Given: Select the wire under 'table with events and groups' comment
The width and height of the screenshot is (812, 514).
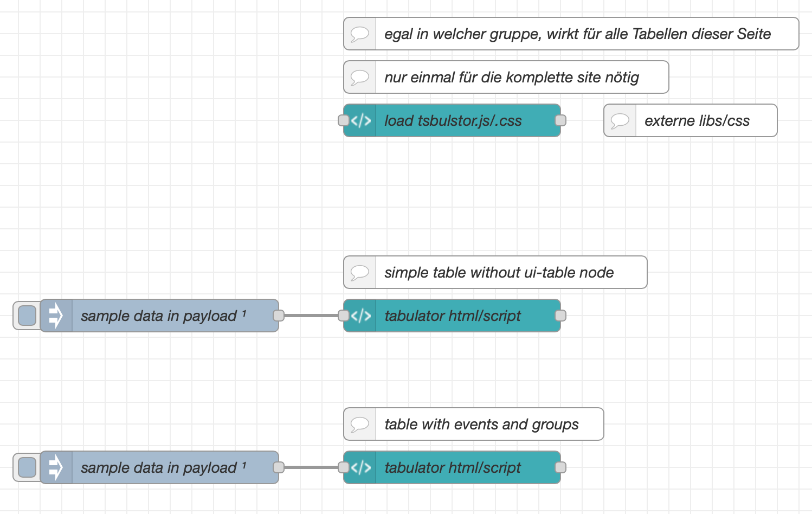Looking at the screenshot, I should (x=311, y=467).
